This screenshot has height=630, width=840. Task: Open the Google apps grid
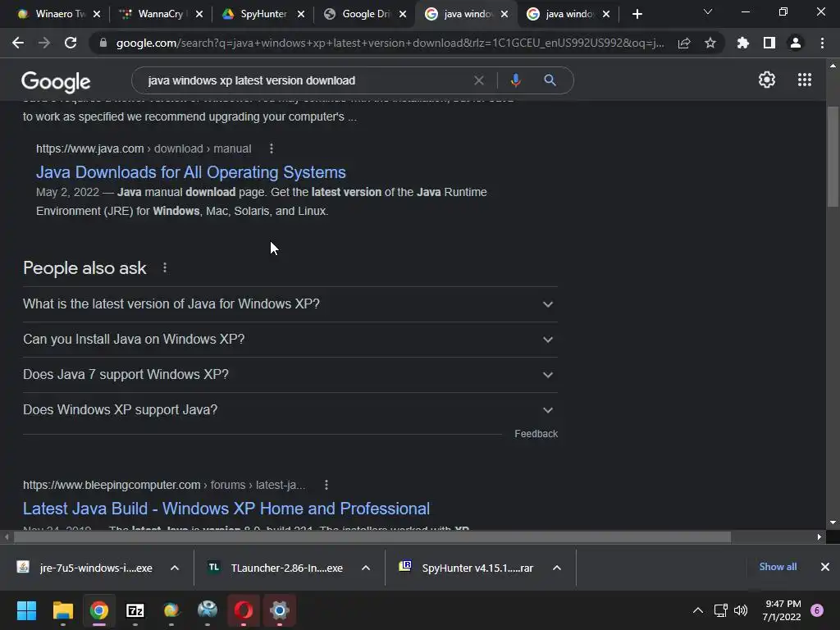(x=805, y=80)
